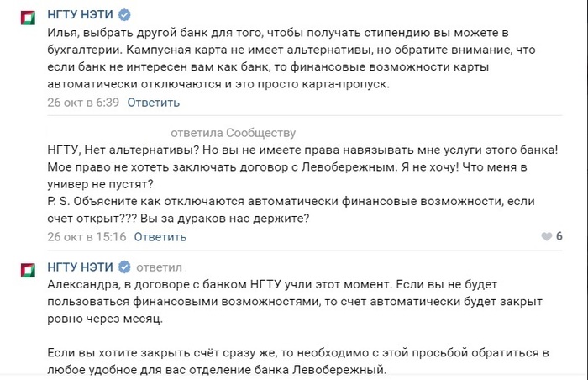
Task: Like the comment using the heart icon
Action: click(546, 236)
